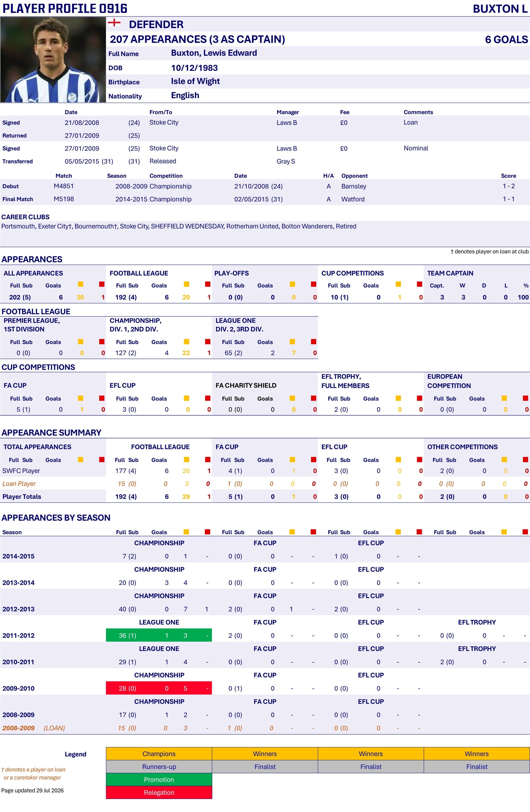Click the League One appearances figure 65 (2)

(x=234, y=353)
